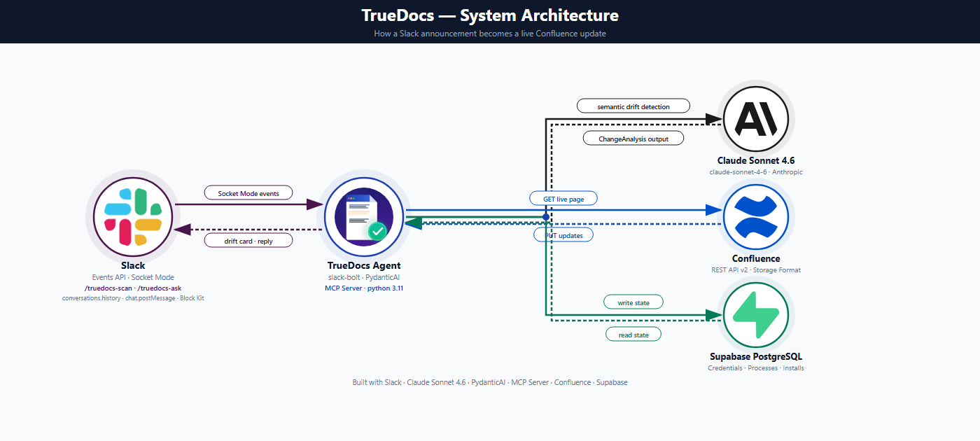Select the 'write state' label pill

633,302
